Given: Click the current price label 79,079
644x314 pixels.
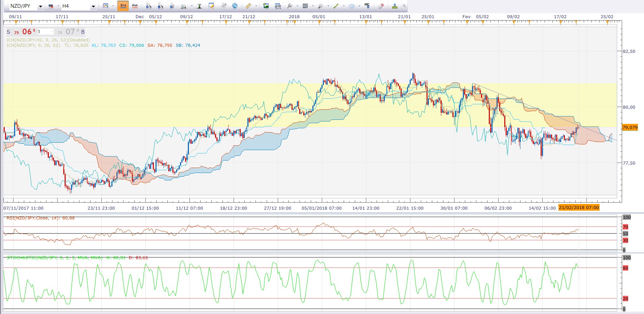Looking at the screenshot, I should tap(630, 127).
